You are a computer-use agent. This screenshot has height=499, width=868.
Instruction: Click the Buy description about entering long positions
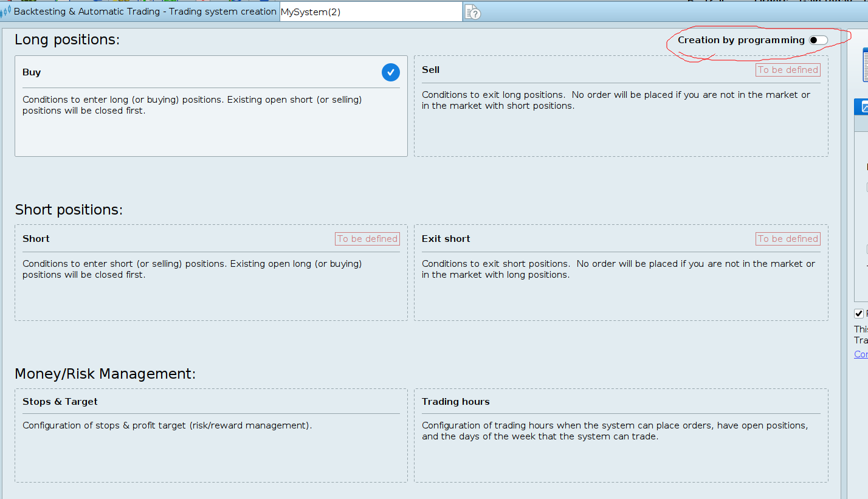[x=192, y=105]
